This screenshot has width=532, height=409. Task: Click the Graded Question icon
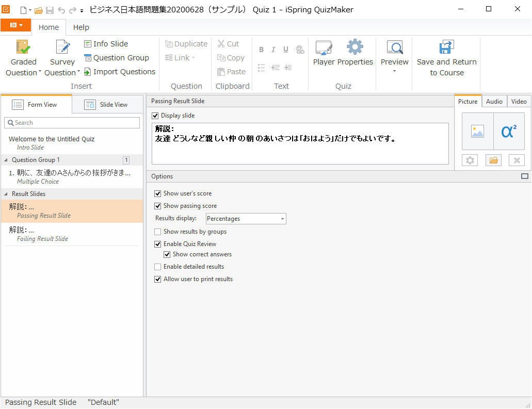(x=23, y=47)
